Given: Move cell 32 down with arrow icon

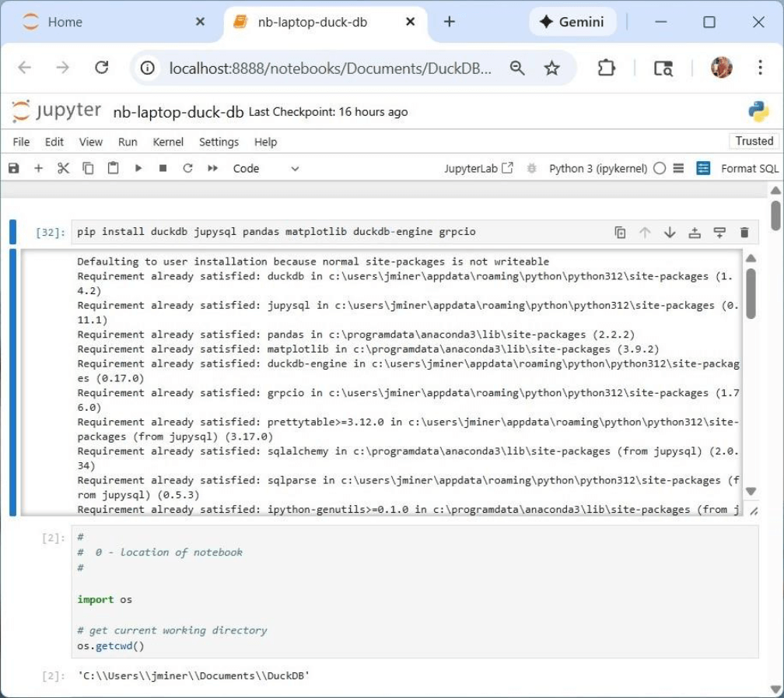Looking at the screenshot, I should tap(670, 232).
